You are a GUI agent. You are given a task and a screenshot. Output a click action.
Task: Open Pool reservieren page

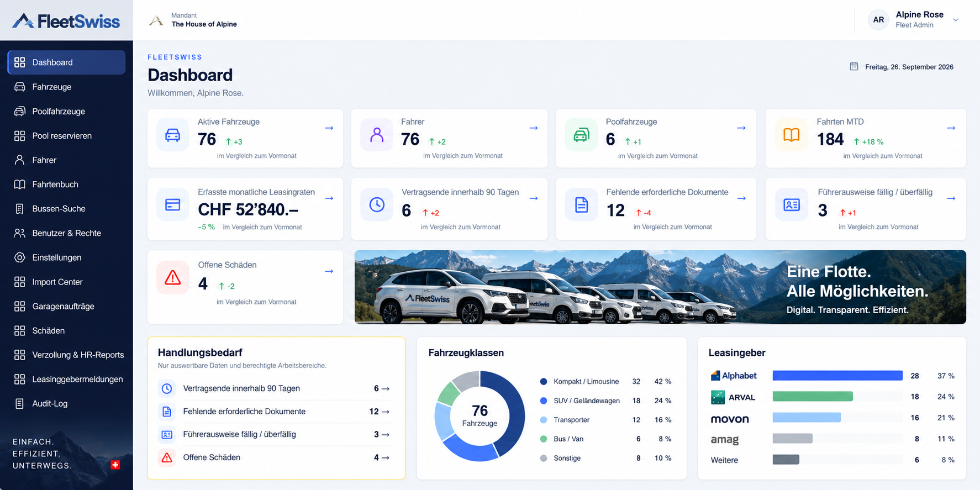click(x=66, y=135)
